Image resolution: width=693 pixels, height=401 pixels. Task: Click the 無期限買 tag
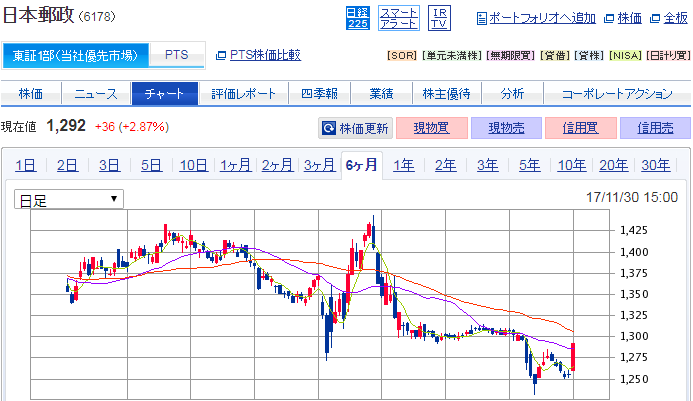tap(510, 56)
